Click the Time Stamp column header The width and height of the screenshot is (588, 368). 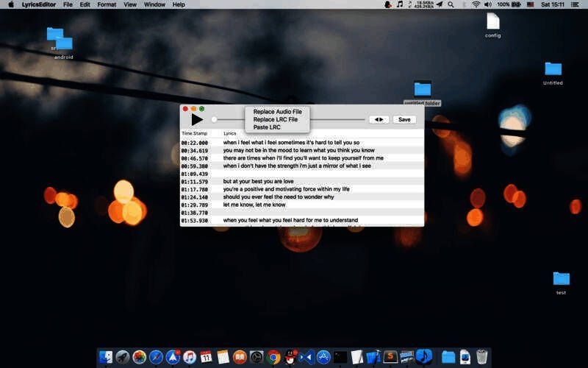tap(195, 133)
